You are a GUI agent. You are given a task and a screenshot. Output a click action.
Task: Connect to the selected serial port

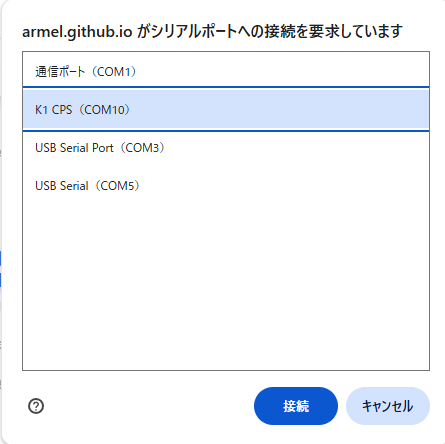click(296, 406)
